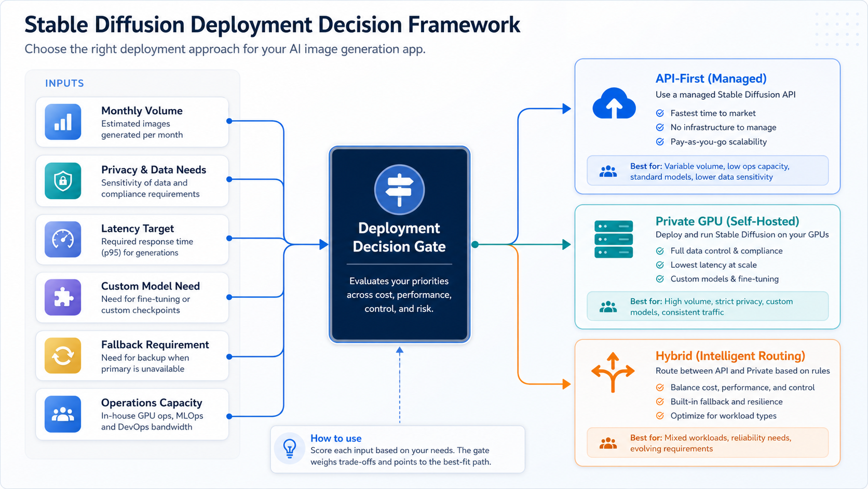
Task: Click 'Score each input based on your needs' text
Action: pyautogui.click(x=401, y=456)
